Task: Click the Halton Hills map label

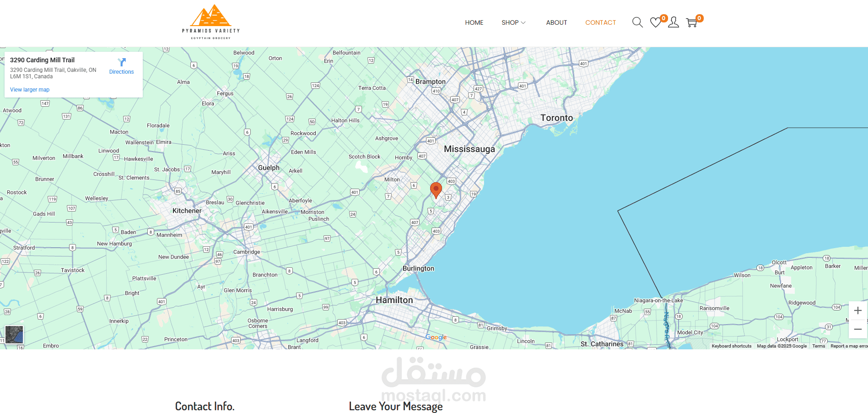Action: click(345, 120)
